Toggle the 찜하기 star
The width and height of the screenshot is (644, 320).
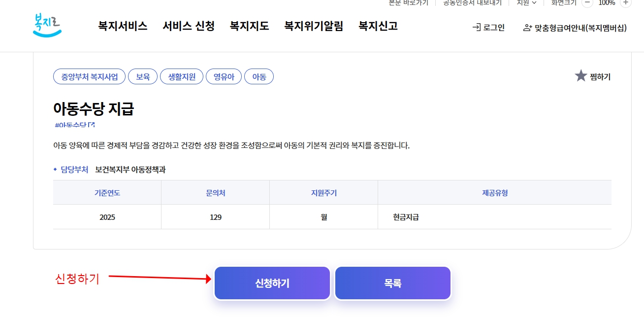coord(581,75)
